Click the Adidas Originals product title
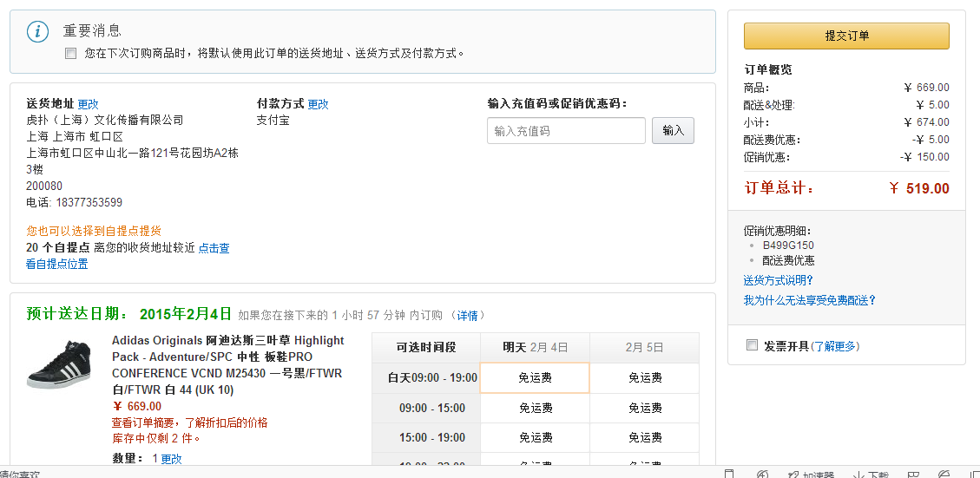 228,365
